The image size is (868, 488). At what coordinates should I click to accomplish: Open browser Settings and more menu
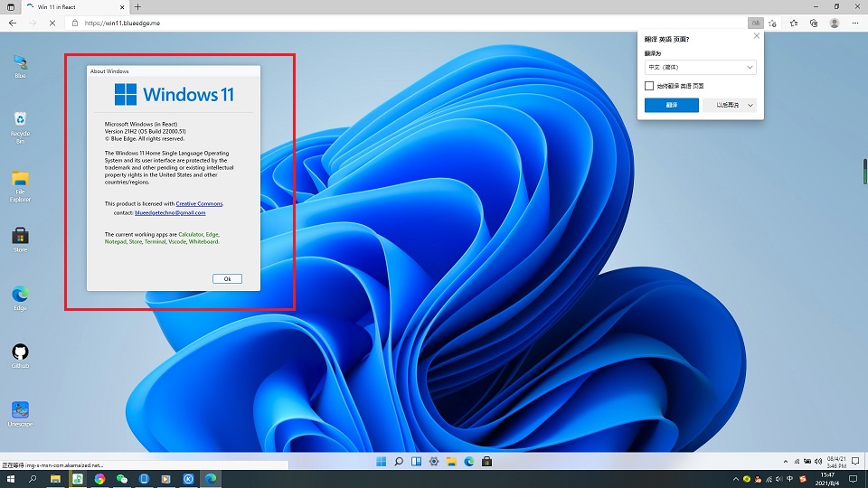click(855, 23)
